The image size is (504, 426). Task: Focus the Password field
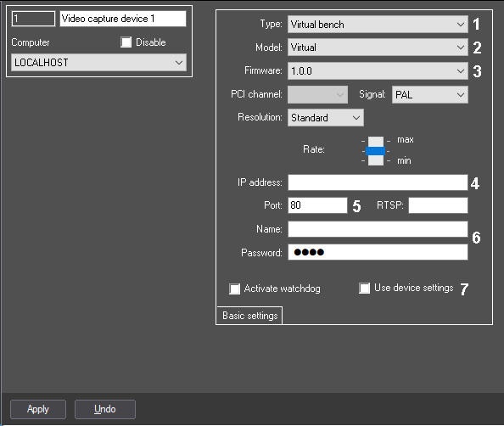click(x=378, y=252)
